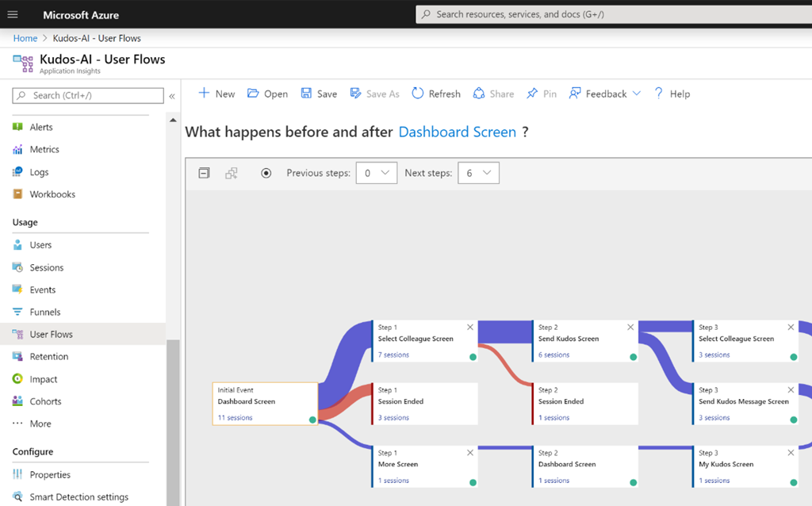Click the Funnels icon in sidebar
The width and height of the screenshot is (812, 506).
pyautogui.click(x=17, y=312)
